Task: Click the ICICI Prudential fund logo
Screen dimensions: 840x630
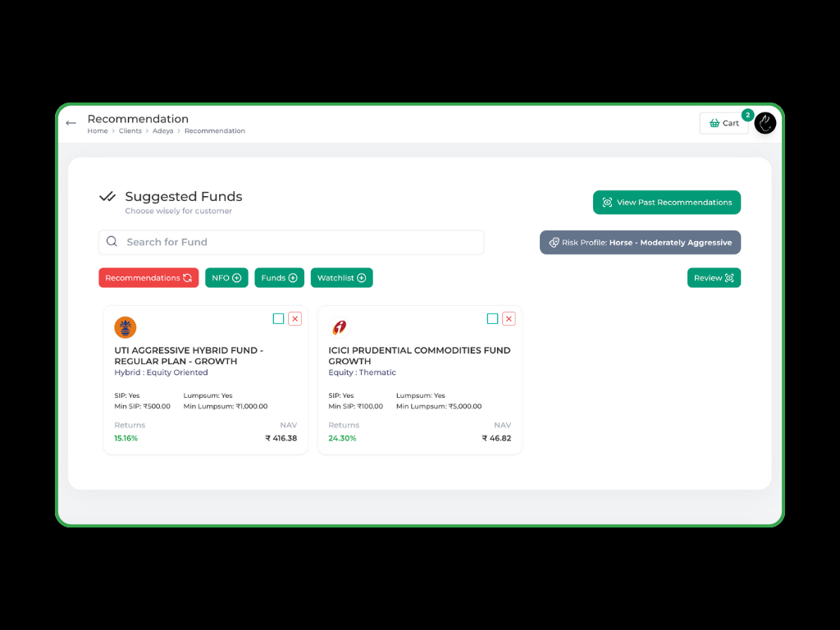Action: click(339, 327)
